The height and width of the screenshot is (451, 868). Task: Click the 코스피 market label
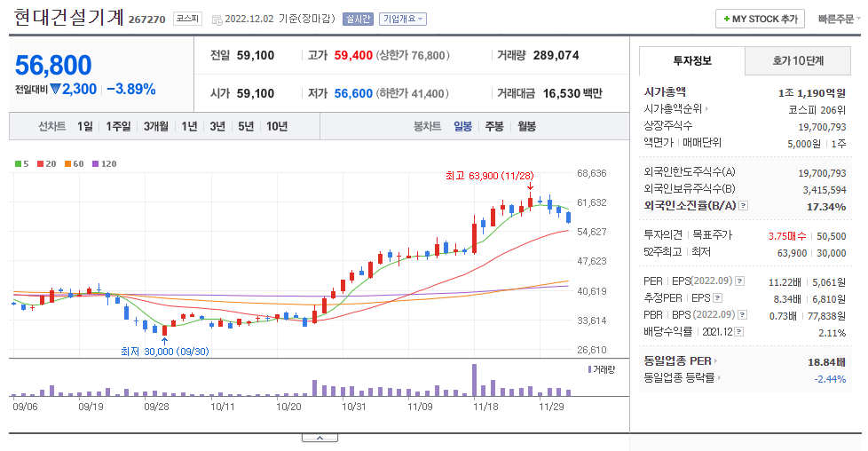pyautogui.click(x=187, y=19)
